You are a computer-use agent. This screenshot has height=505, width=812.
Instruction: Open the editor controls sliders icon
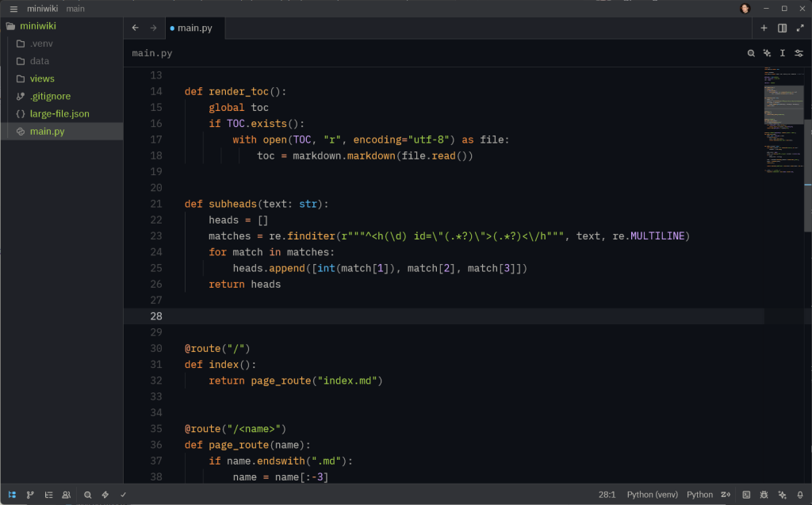pyautogui.click(x=799, y=52)
